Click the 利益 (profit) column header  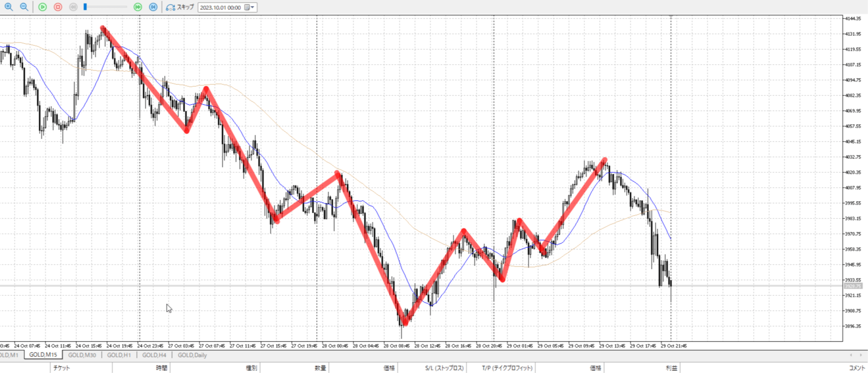click(x=671, y=368)
